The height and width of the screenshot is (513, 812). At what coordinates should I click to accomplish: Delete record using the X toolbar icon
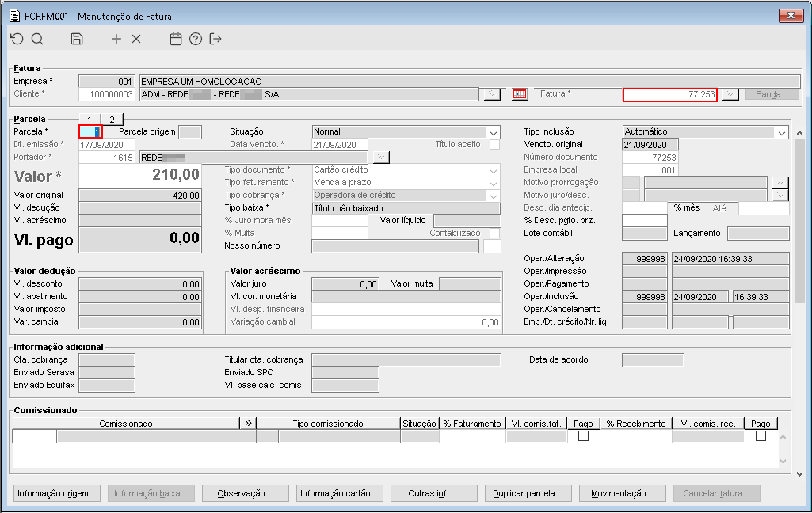pos(136,39)
